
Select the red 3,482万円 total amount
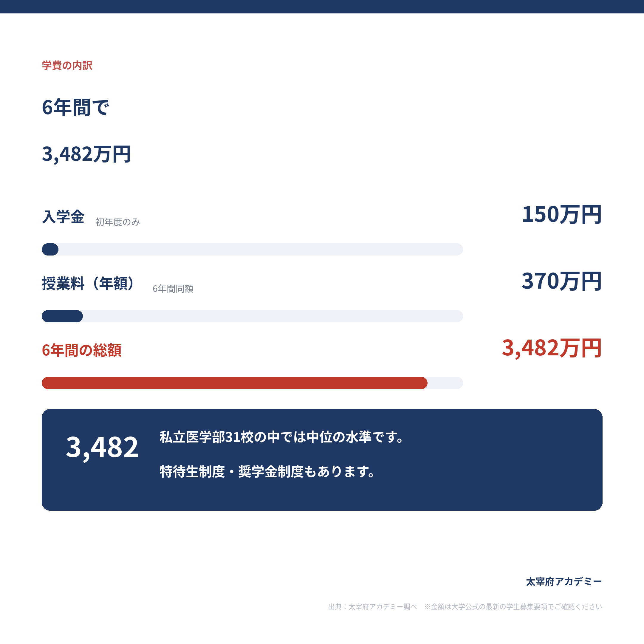tap(552, 348)
